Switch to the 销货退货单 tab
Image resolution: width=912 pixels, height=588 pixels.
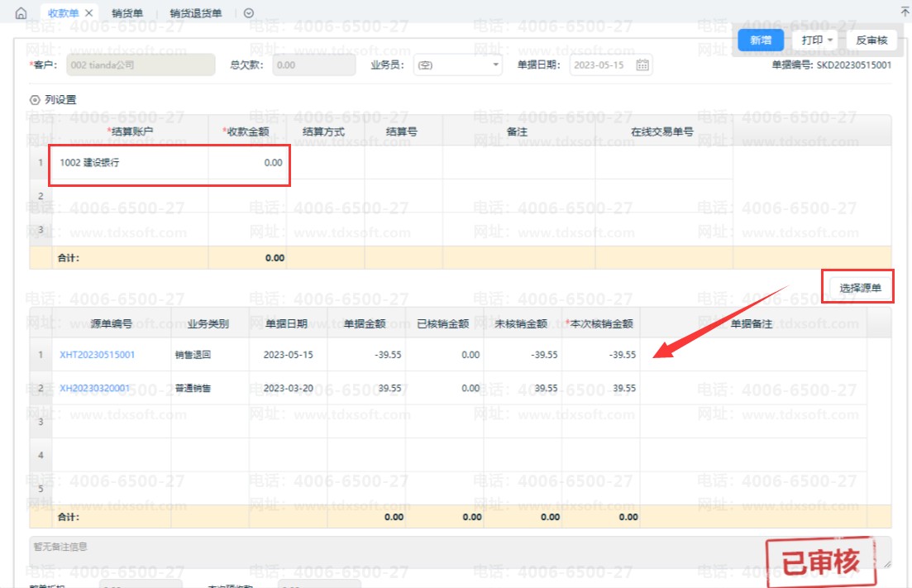196,13
